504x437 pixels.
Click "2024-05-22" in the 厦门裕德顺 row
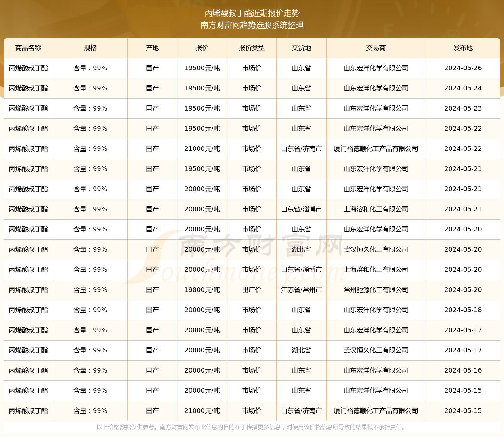[x=463, y=149]
